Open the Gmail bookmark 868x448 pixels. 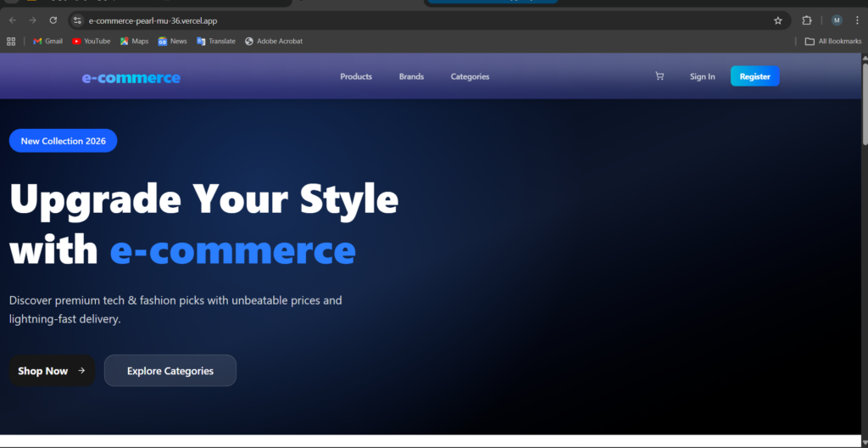pos(47,41)
